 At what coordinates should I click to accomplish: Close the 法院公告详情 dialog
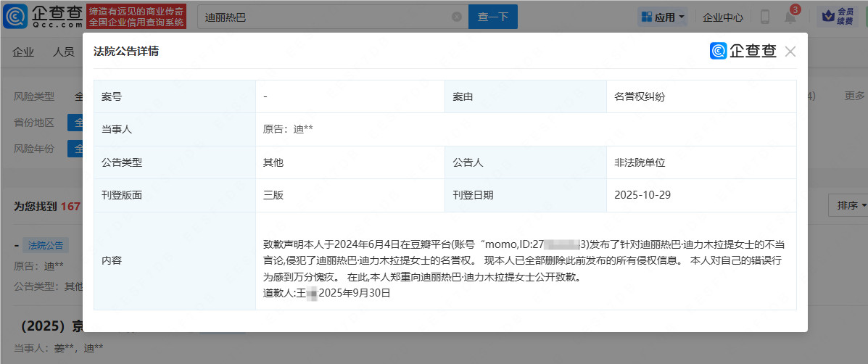click(x=790, y=51)
